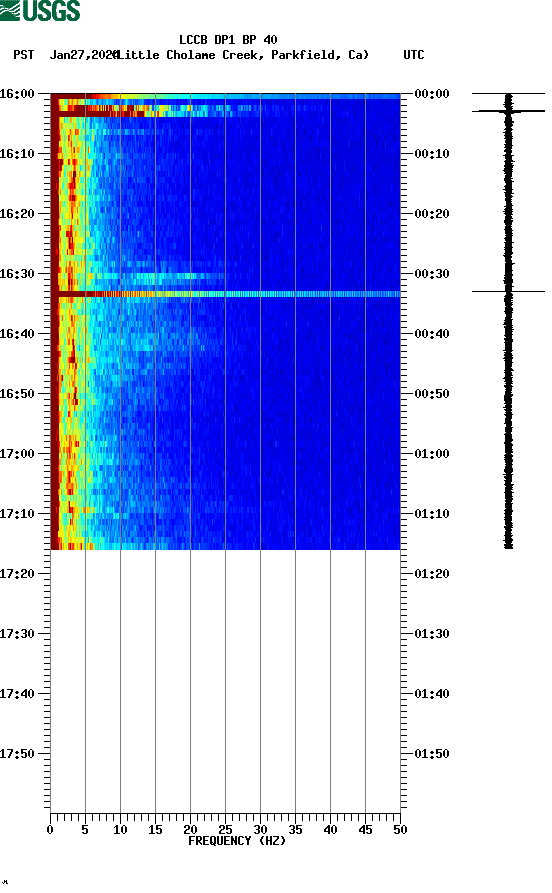
Task: Click the '30' frequency axis label
Action: (260, 830)
